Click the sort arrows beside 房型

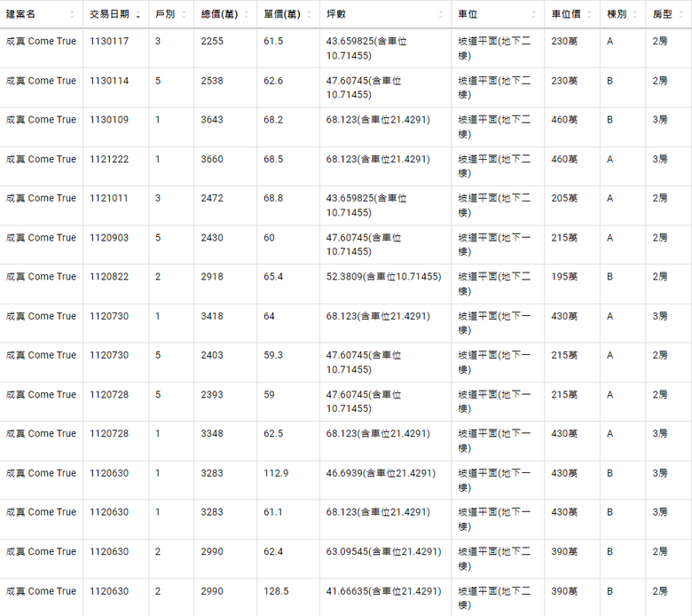(x=681, y=14)
